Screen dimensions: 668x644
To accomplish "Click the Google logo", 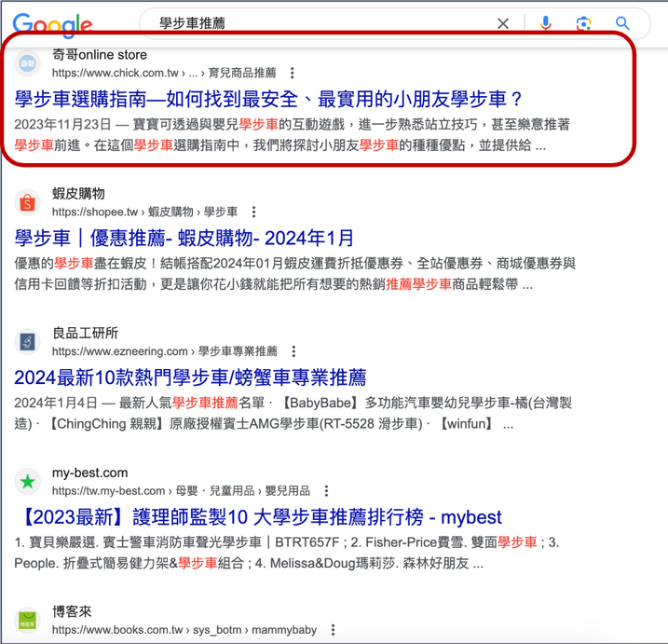I will pos(52,24).
